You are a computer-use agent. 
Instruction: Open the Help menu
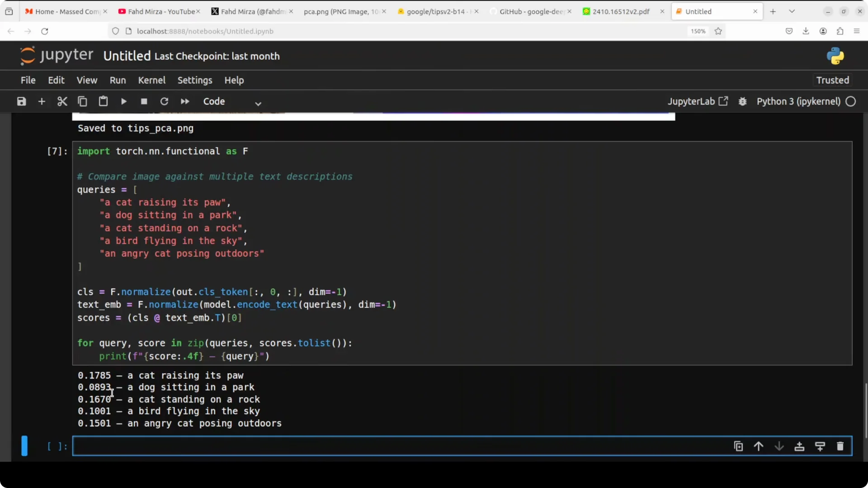coord(234,80)
